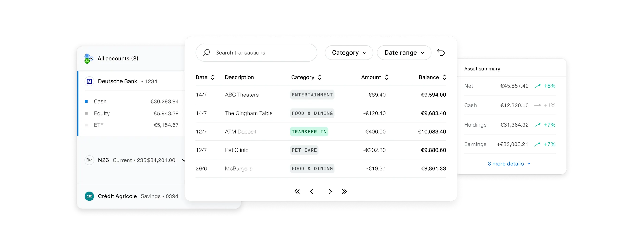Click the TRANSFER IN category tag
Image resolution: width=644 pixels, height=248 pixels.
[x=309, y=132]
